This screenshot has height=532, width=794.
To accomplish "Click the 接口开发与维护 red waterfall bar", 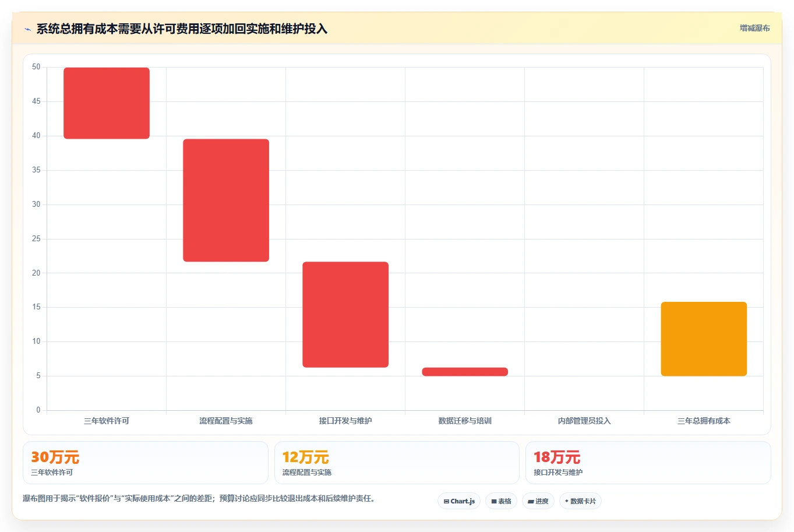I will (x=345, y=315).
